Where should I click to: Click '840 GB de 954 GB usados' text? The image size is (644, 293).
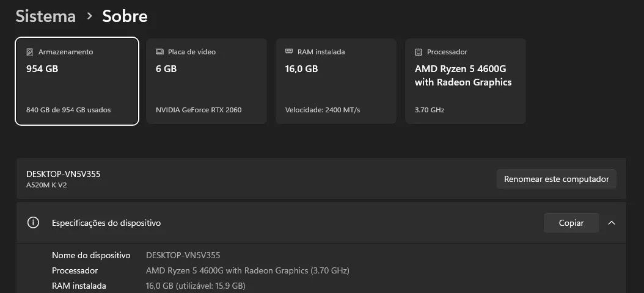coord(68,110)
